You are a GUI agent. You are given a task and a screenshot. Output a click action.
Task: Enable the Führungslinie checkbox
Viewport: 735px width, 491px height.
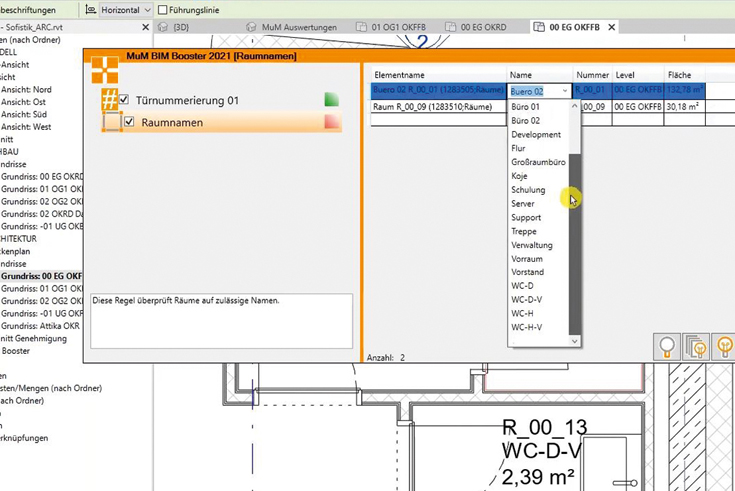pyautogui.click(x=163, y=9)
